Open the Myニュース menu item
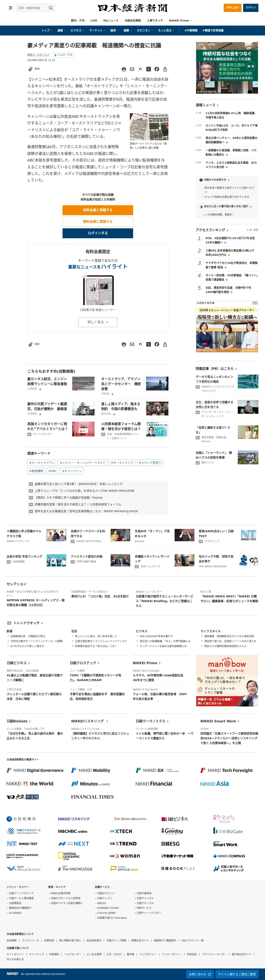 coord(110,21)
